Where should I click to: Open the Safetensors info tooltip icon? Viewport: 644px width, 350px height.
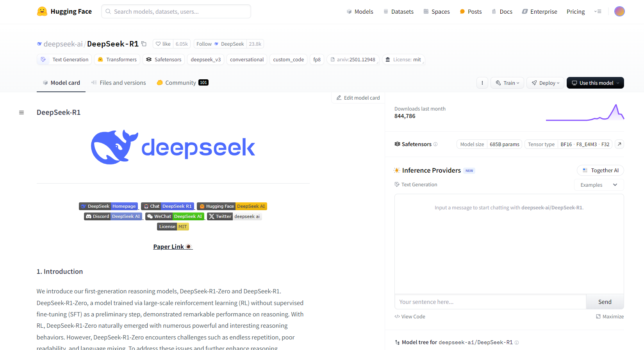[435, 144]
